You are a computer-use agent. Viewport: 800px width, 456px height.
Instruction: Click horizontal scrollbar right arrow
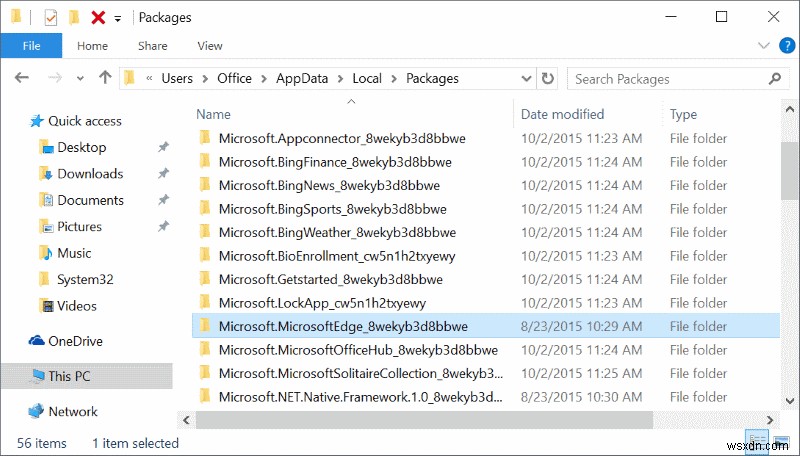770,420
